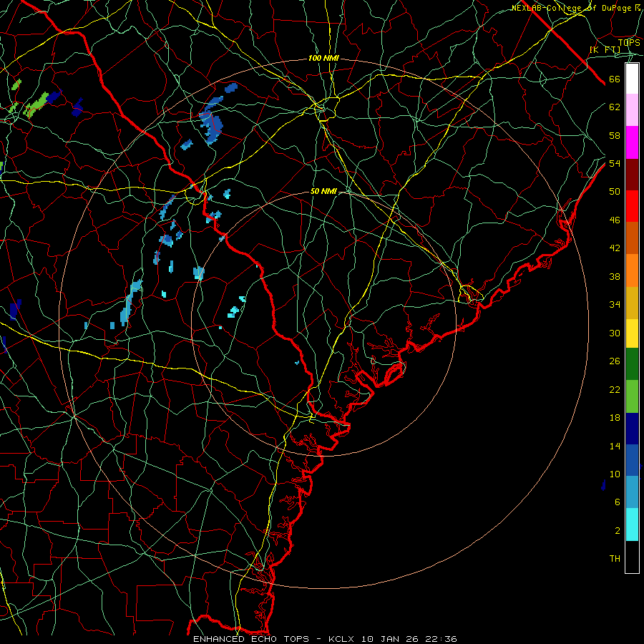
Task: Click the bright yellow legend swatch
Action: [x=632, y=333]
